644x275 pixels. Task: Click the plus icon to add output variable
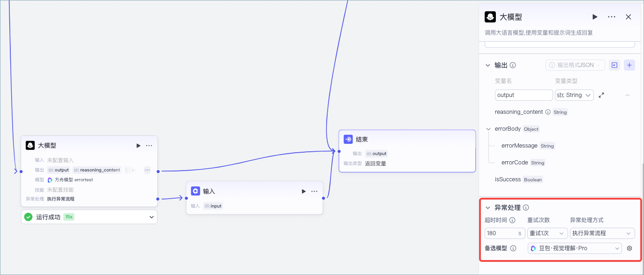pos(629,65)
